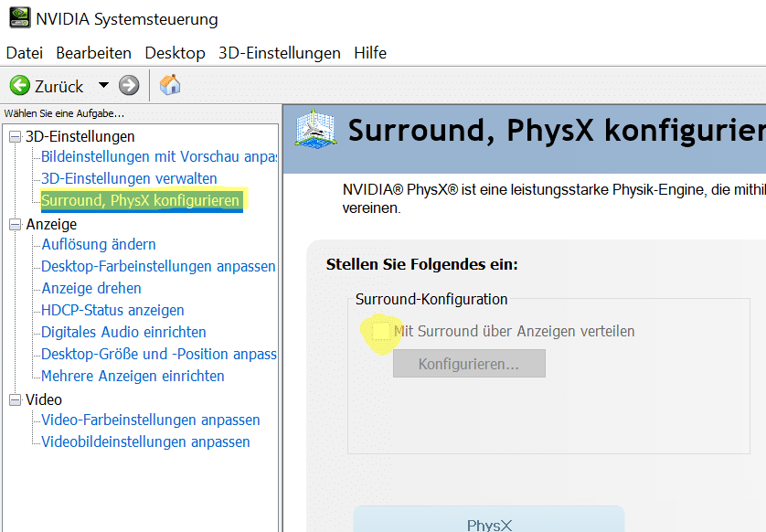Open Video-Farbeinstellungen anpassen
The image size is (766, 532).
point(151,420)
